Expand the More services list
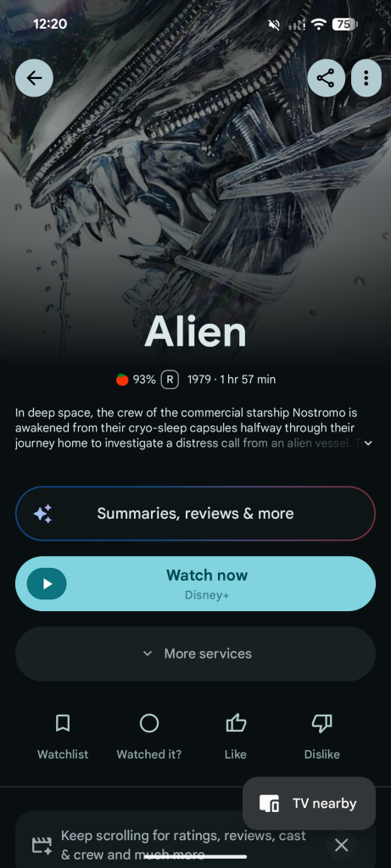 click(x=195, y=654)
